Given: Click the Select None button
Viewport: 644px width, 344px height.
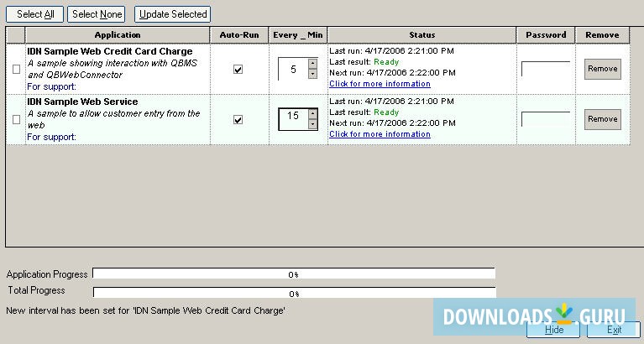Looking at the screenshot, I should point(97,14).
